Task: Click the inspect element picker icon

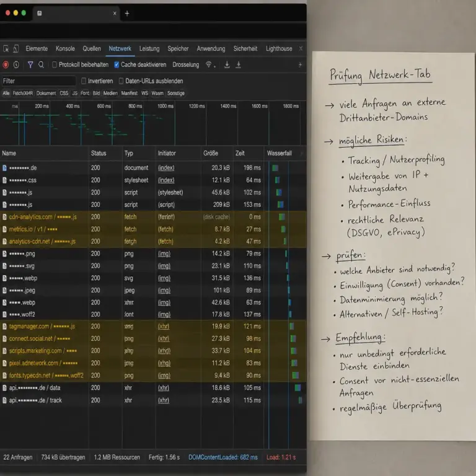Action: pyautogui.click(x=6, y=48)
